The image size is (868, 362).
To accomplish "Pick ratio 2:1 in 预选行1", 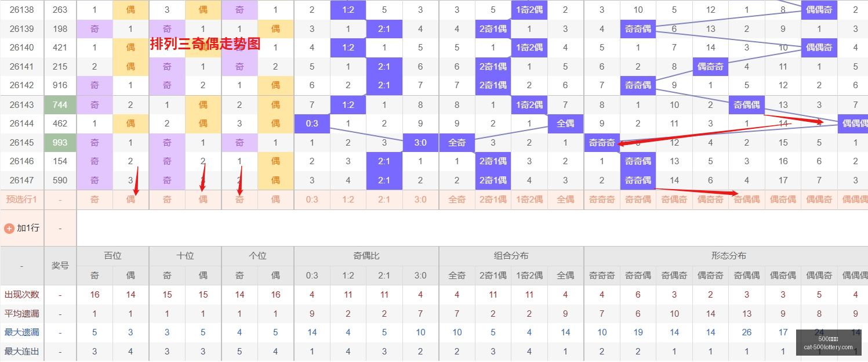I will coord(384,200).
